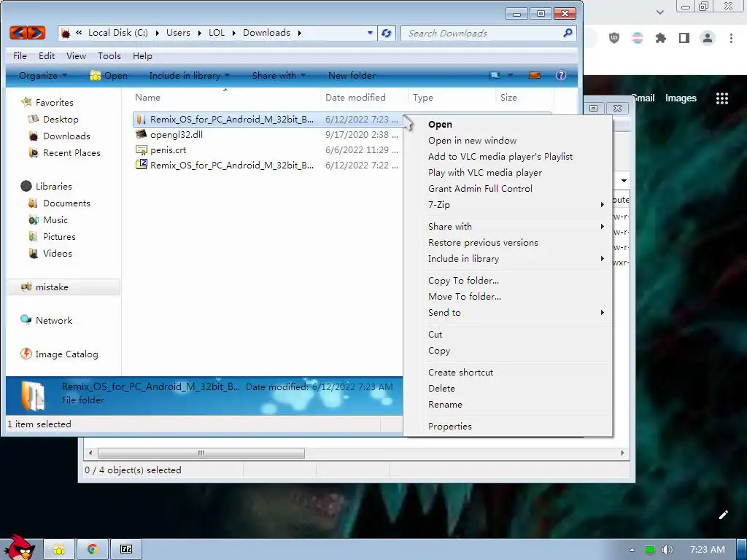Click the refresh button next to the address bar
The width and height of the screenshot is (747, 560).
387,33
